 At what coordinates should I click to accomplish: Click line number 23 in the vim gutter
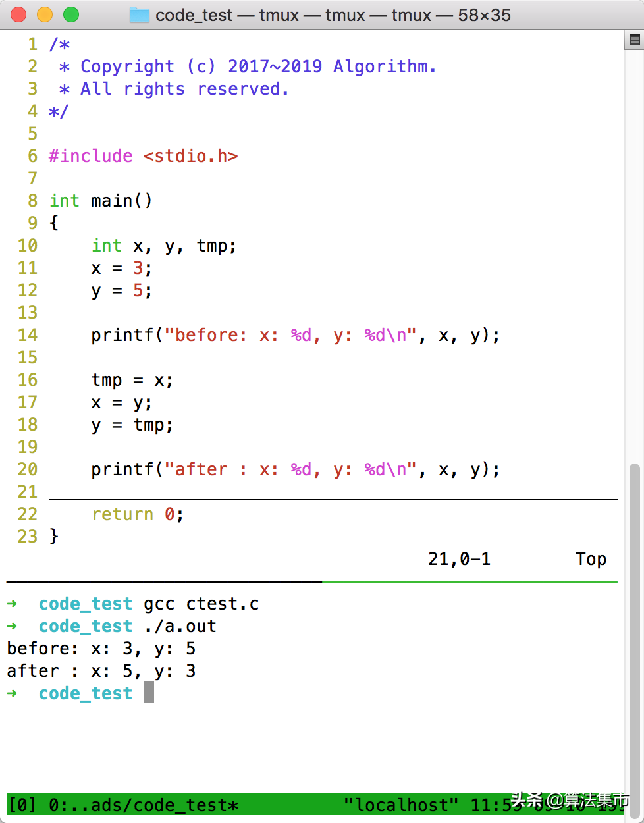pyautogui.click(x=28, y=537)
